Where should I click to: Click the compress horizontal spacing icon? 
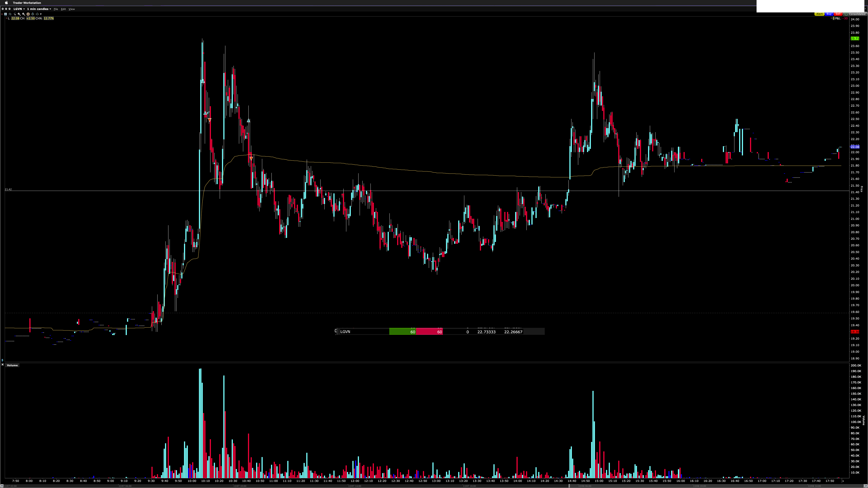pos(37,14)
